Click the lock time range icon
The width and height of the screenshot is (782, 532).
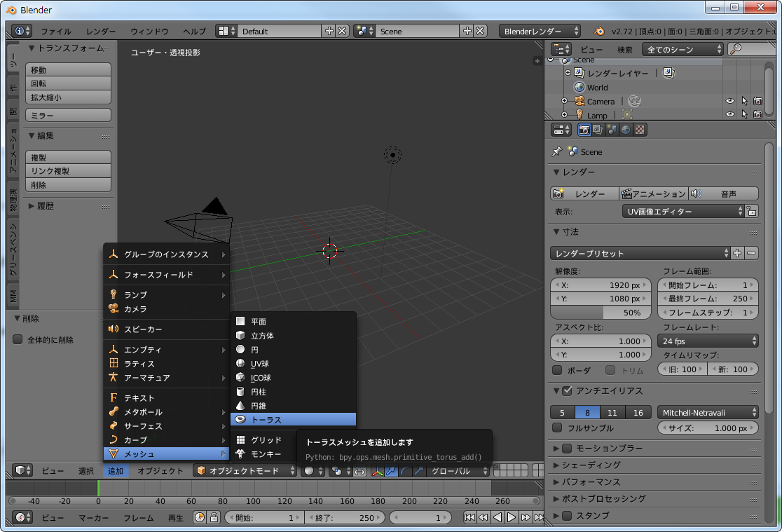[x=214, y=517]
